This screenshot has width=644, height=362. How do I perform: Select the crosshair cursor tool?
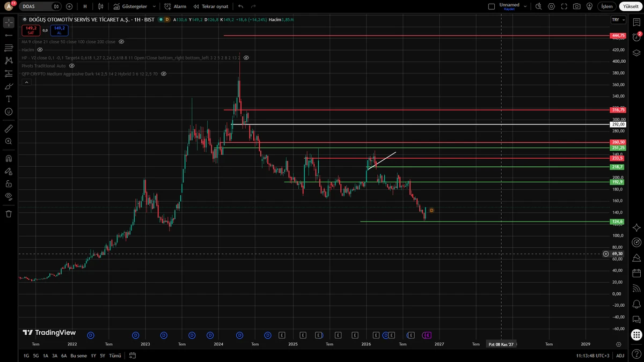9,23
